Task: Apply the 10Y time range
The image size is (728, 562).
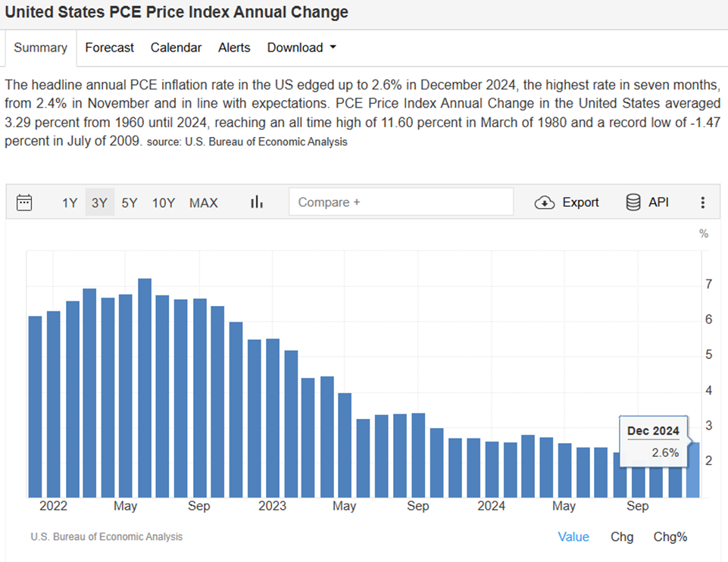Action: pyautogui.click(x=163, y=202)
